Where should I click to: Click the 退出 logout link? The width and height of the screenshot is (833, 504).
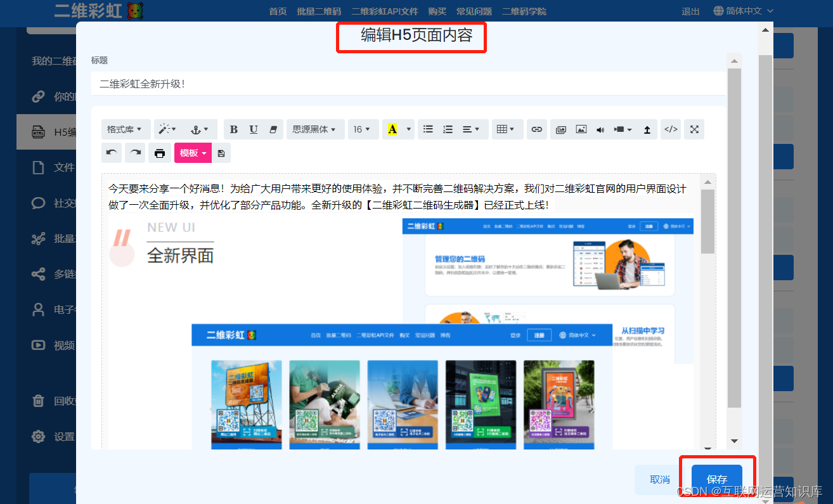[690, 11]
